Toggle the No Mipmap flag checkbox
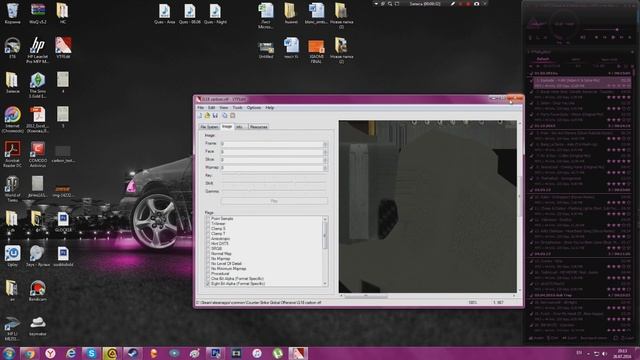The image size is (640, 360). point(208,259)
